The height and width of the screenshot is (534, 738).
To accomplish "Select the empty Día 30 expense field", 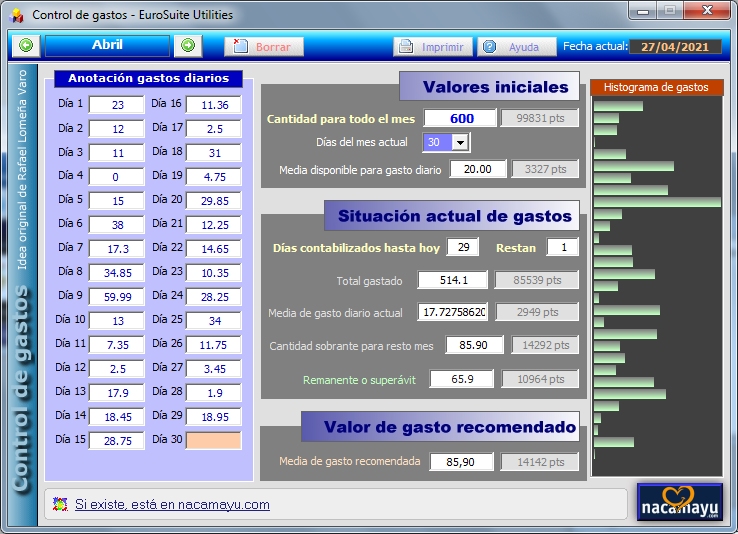I will coord(213,440).
